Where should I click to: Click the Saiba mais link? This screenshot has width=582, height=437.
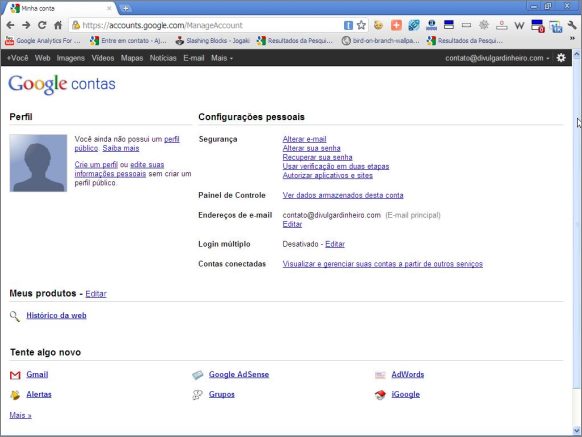pos(121,148)
